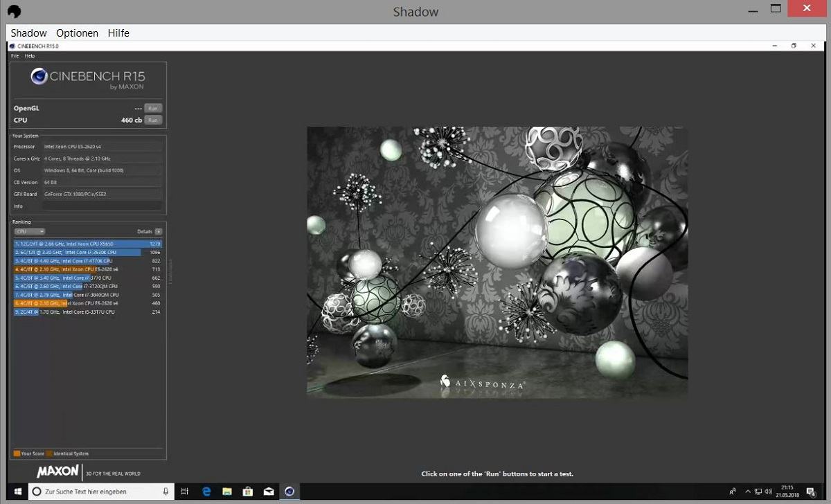Open network status tray icon

(x=757, y=492)
